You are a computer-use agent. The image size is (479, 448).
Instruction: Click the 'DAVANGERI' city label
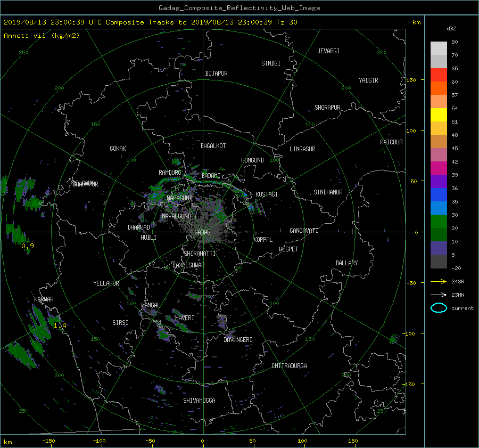[x=238, y=340]
